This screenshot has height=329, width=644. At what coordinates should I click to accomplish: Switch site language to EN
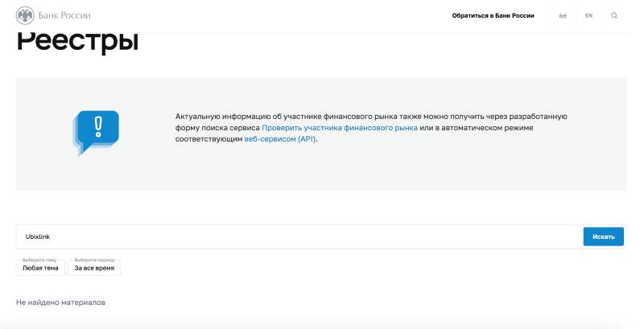[588, 15]
